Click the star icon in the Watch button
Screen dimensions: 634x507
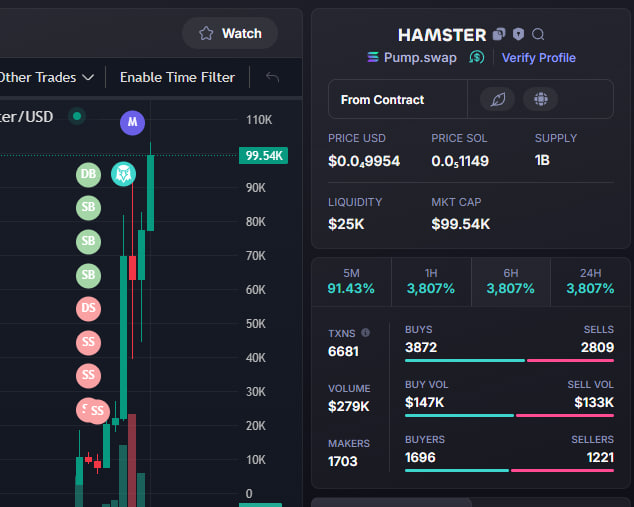pos(206,33)
